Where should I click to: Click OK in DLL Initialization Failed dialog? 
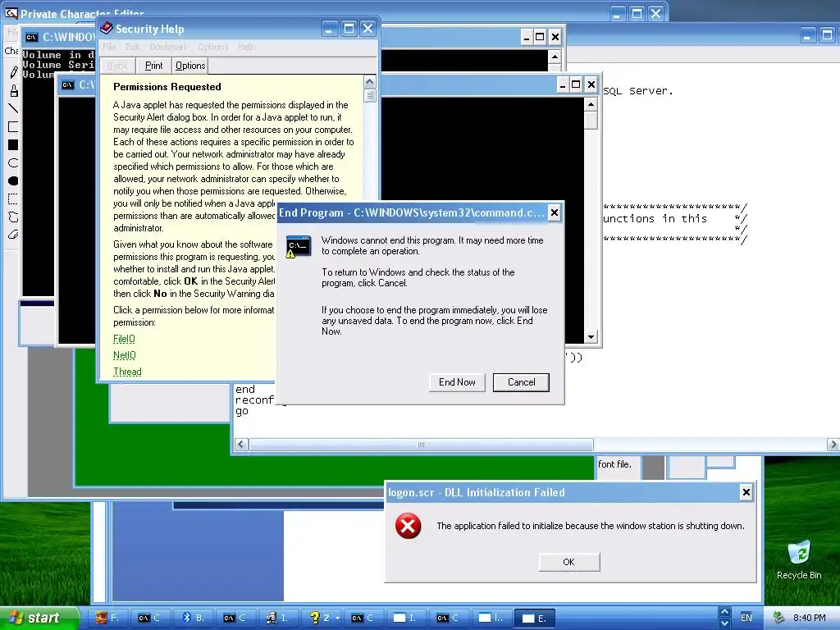[569, 562]
